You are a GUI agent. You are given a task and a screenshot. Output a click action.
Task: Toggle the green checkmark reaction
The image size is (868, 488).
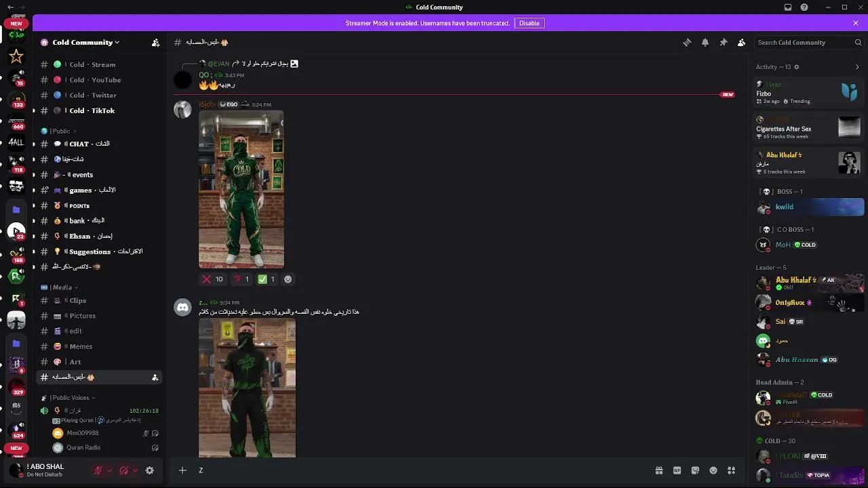(266, 279)
